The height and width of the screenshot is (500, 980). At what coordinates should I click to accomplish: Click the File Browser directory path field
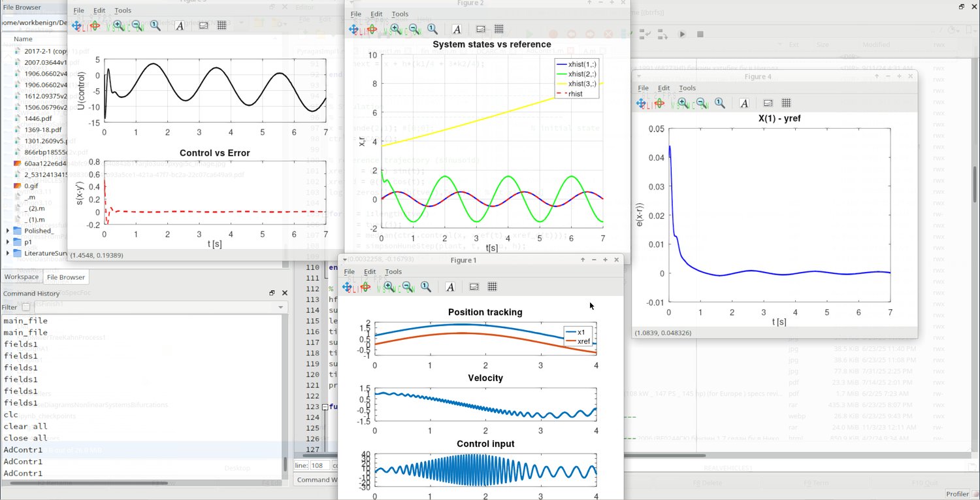[x=34, y=22]
